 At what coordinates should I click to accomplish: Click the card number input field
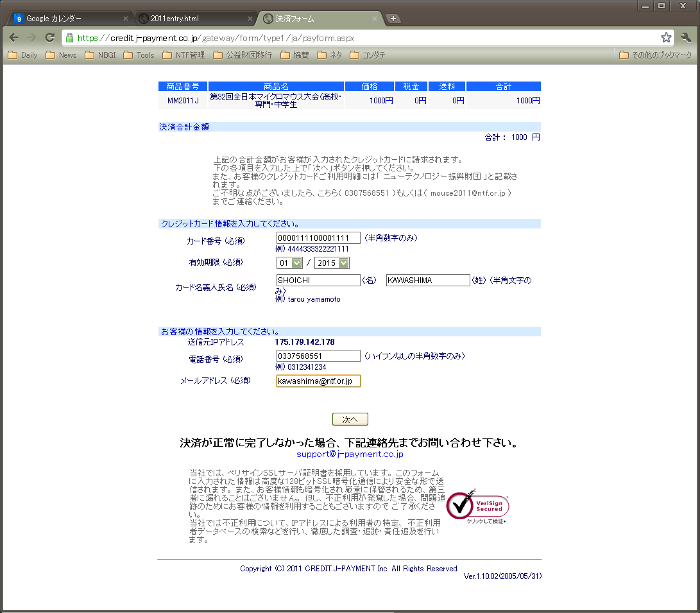318,238
